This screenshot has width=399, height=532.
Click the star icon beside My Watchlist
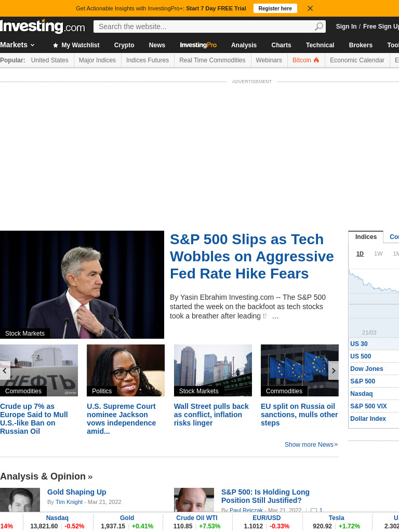(56, 45)
